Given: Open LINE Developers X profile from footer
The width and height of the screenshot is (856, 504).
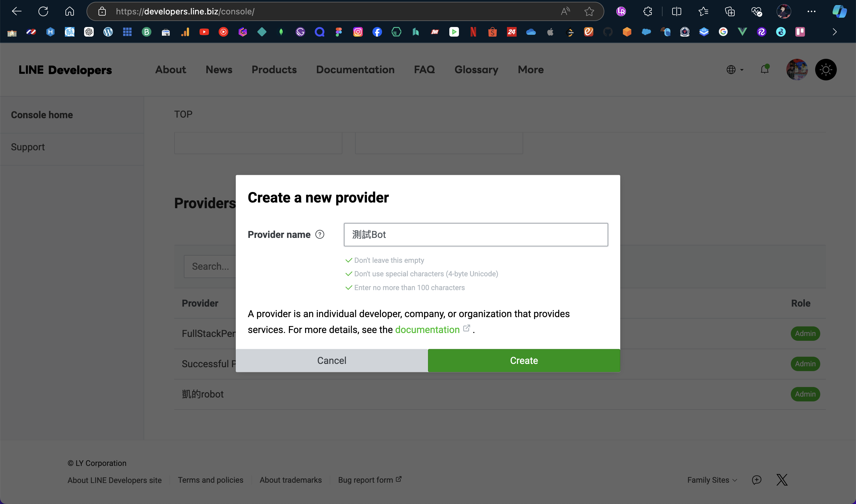Looking at the screenshot, I should click(782, 479).
